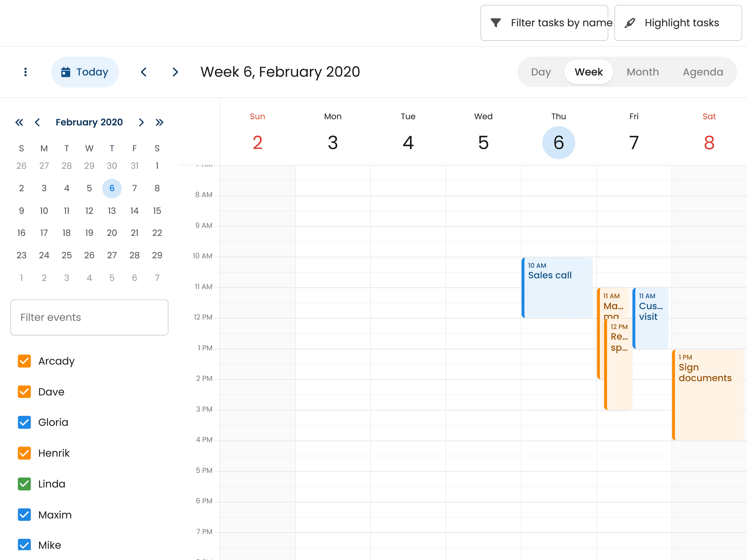Jump ahead a year with the double-right chevron

(x=159, y=122)
